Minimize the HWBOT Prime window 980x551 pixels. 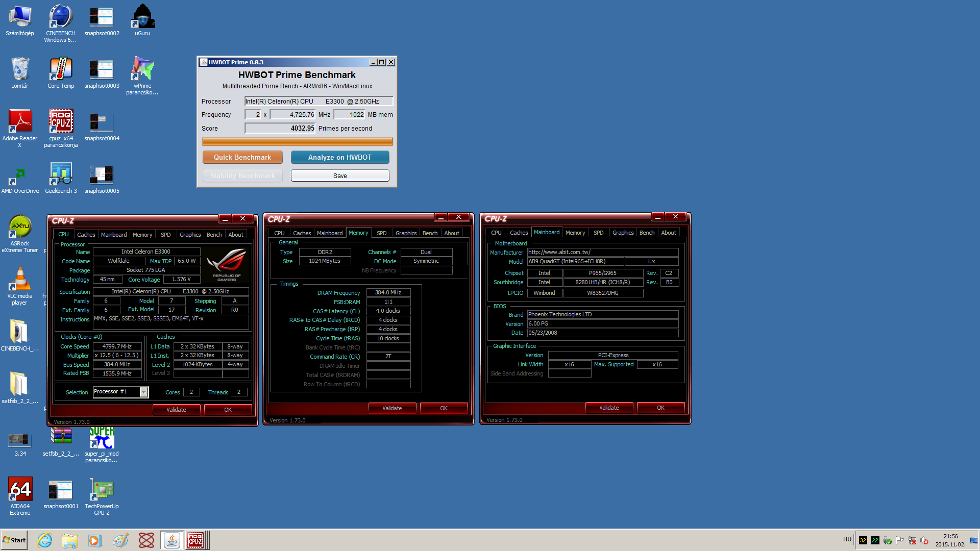[373, 62]
